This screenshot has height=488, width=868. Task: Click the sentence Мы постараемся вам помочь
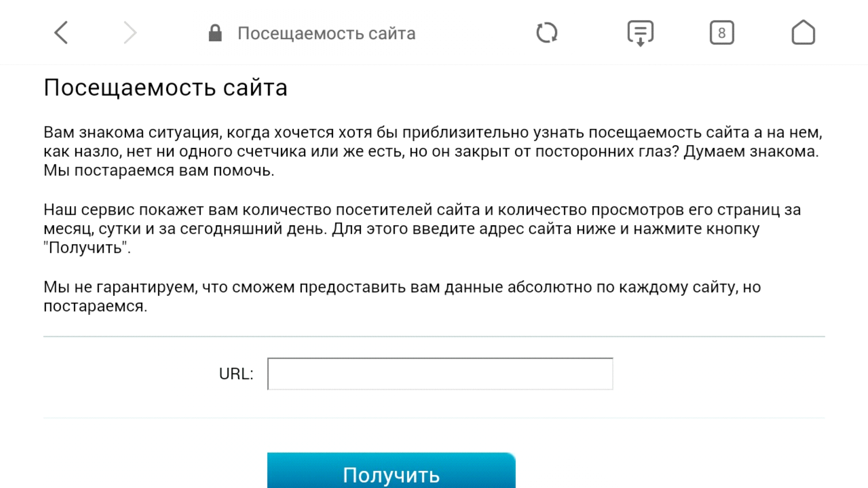159,171
